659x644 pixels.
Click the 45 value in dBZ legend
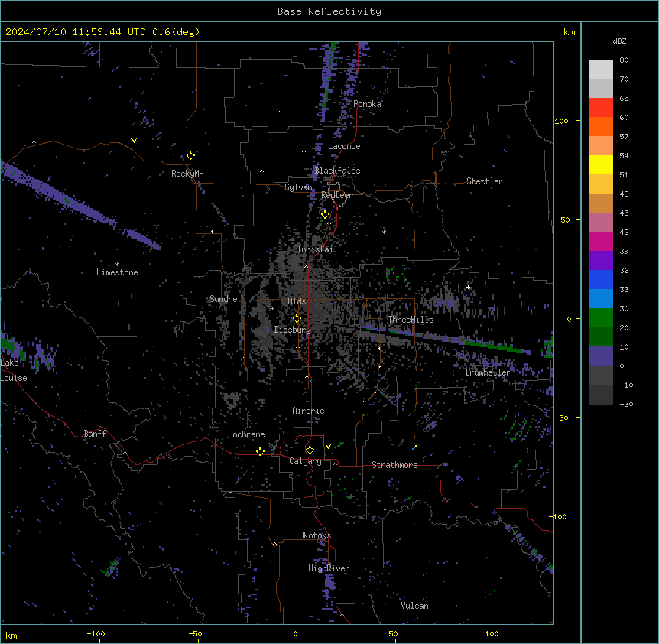point(624,213)
